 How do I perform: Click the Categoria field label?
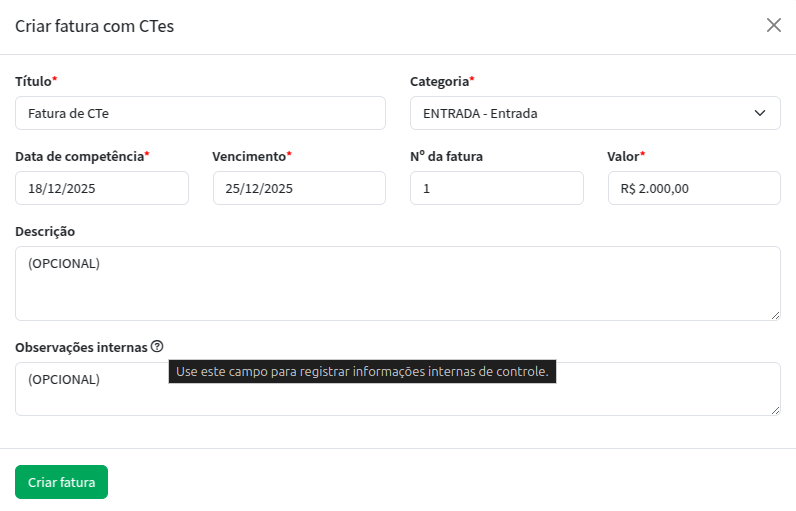click(439, 80)
